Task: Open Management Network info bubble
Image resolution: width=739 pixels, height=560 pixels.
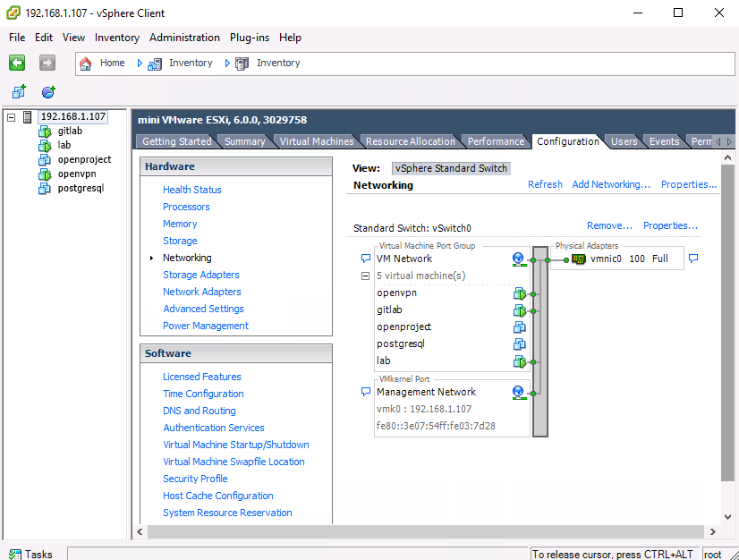Action: 365,392
